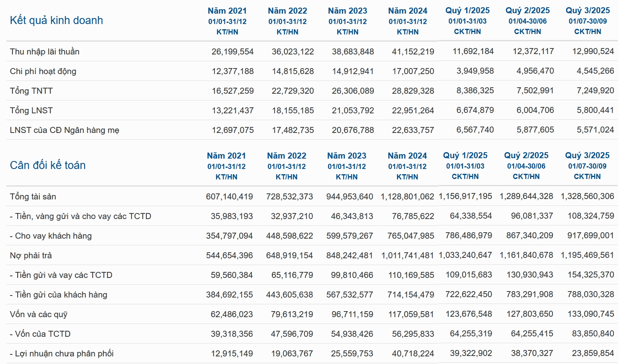Viewport: 619px width, 364px height.
Task: Click the Thu nhập lãi thuần row label
Action: pyautogui.click(x=45, y=52)
